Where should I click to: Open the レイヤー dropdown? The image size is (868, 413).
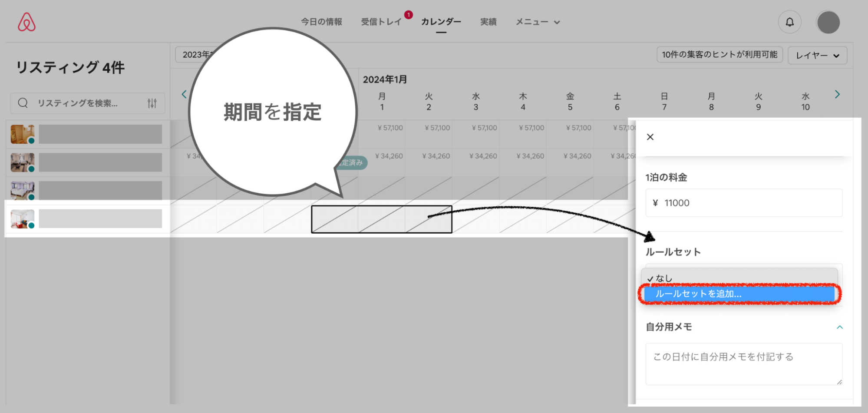point(817,56)
